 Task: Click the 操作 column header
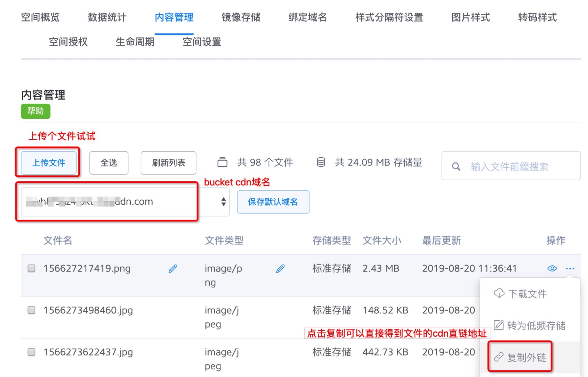(556, 240)
